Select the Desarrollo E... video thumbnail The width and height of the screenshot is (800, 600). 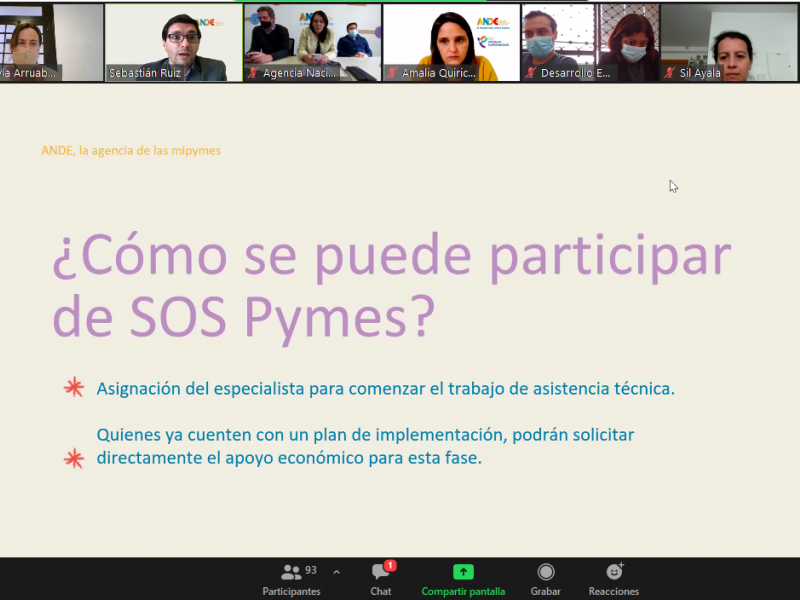click(x=590, y=42)
